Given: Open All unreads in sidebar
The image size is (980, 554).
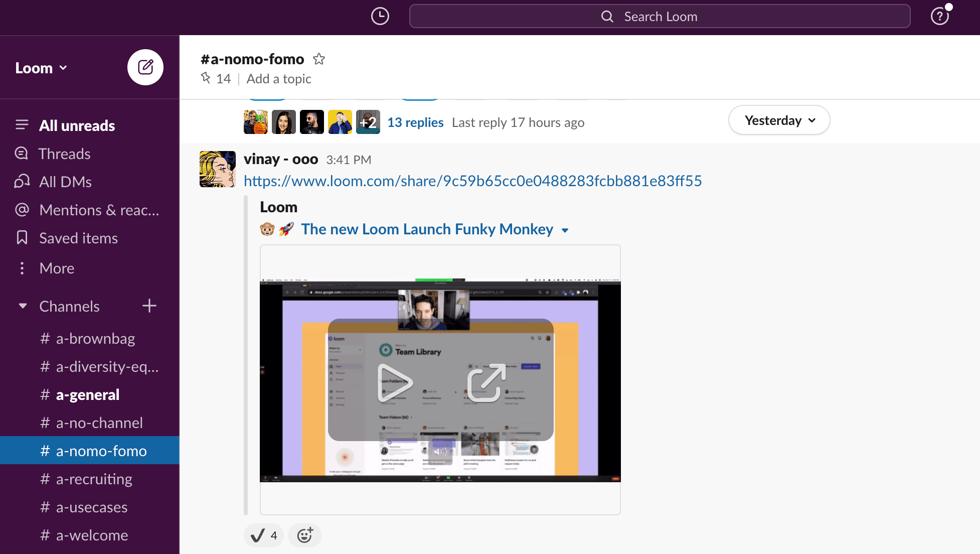Looking at the screenshot, I should tap(77, 125).
